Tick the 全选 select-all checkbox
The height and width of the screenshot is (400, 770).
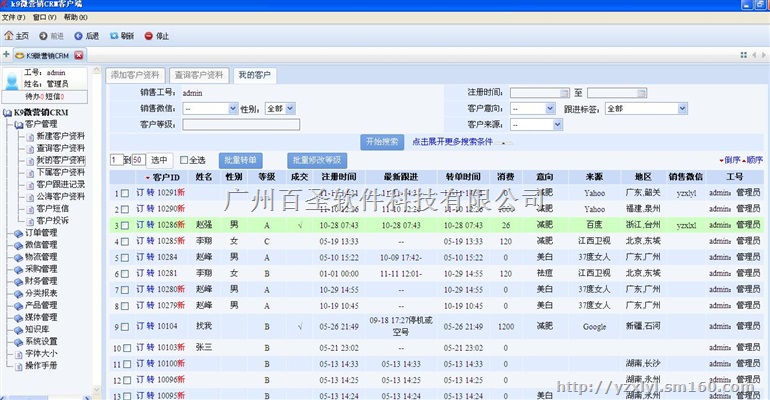tap(184, 160)
